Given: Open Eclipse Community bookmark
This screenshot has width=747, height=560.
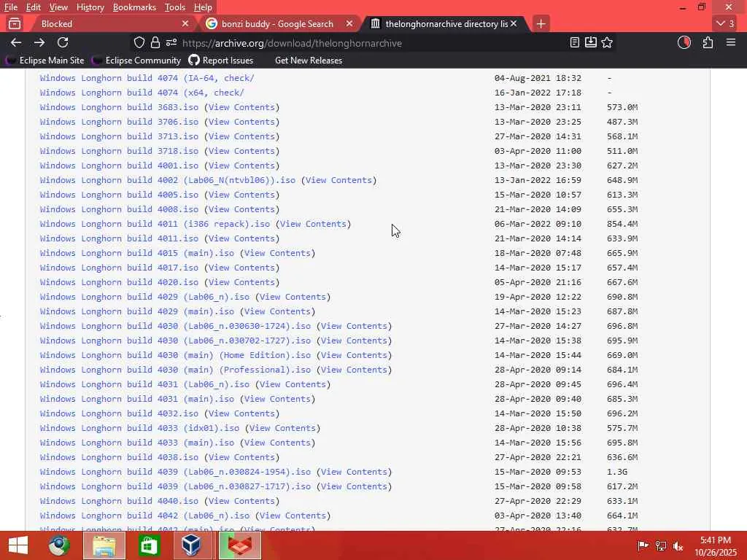Looking at the screenshot, I should point(136,61).
